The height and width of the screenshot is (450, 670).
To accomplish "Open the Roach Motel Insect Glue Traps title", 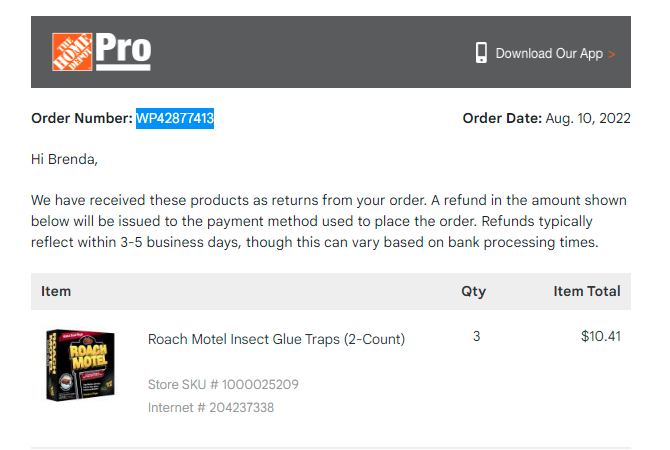I will [x=276, y=339].
